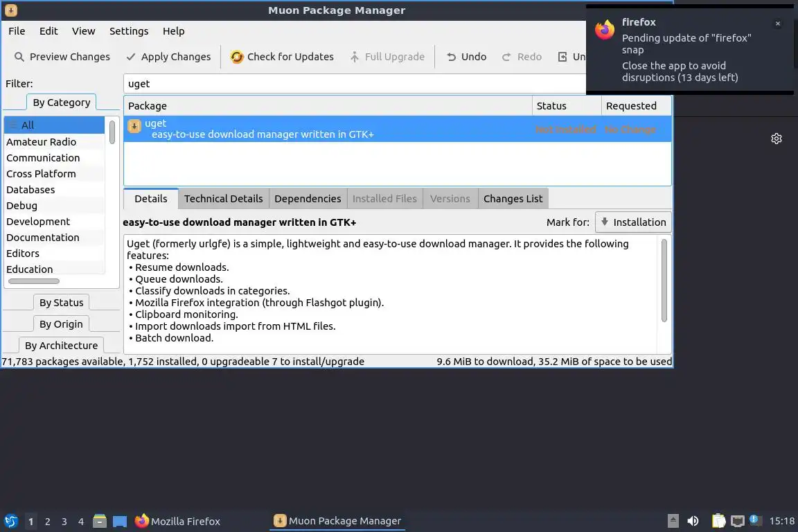
Task: Open the Mark for Installation dropdown
Action: click(633, 222)
